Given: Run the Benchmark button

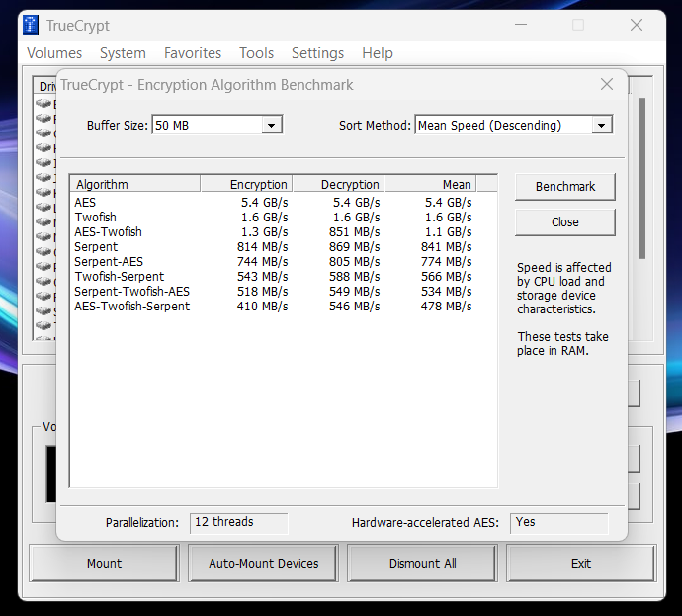Looking at the screenshot, I should pyautogui.click(x=565, y=187).
